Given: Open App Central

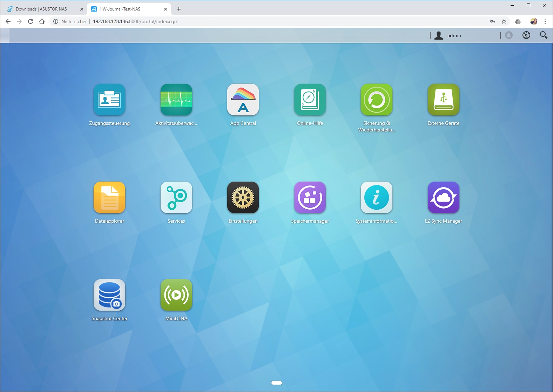Looking at the screenshot, I should (x=243, y=100).
